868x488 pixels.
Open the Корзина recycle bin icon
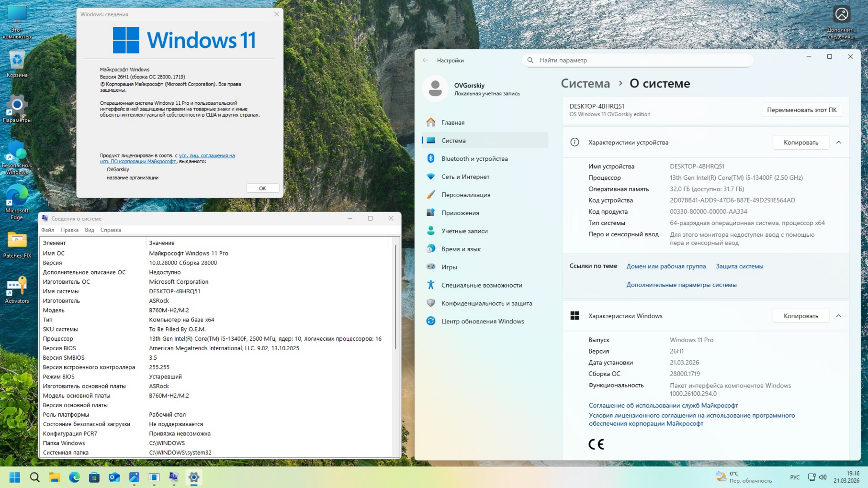click(x=17, y=64)
